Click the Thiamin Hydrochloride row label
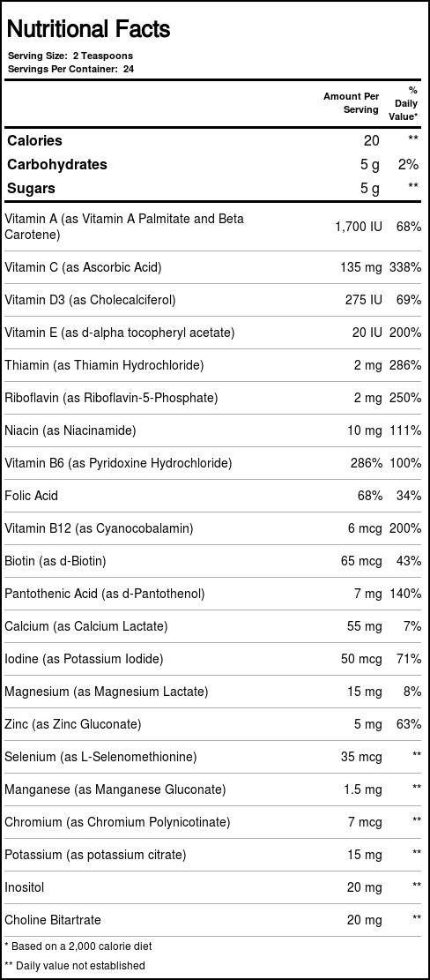430x980 pixels. 104,365
